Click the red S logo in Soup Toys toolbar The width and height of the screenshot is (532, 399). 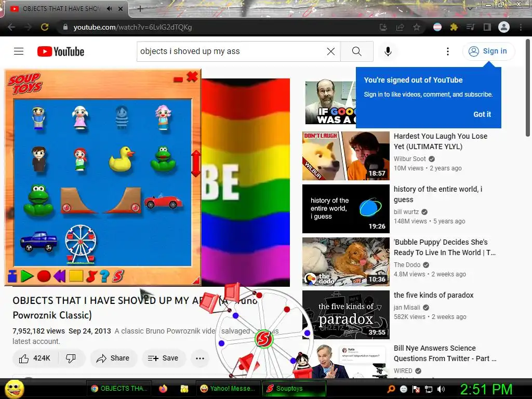(x=118, y=276)
